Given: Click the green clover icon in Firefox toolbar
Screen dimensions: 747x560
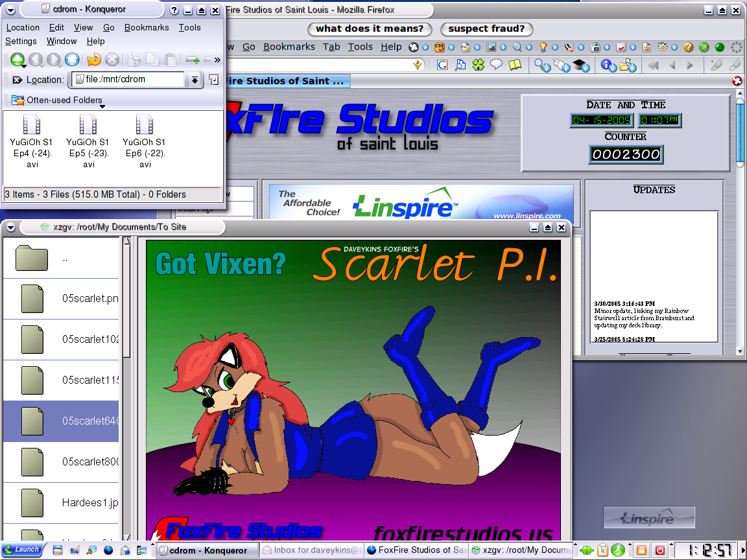Looking at the screenshot, I should pos(479,65).
